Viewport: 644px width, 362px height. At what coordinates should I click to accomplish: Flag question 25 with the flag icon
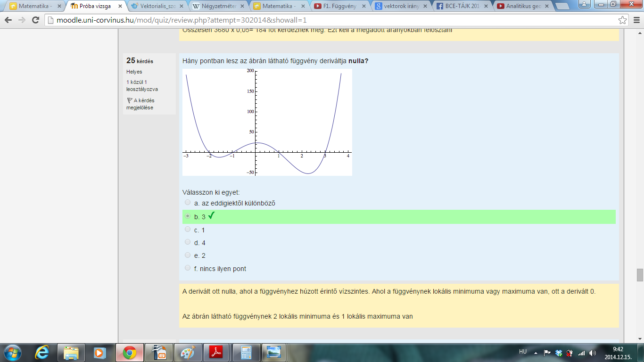(129, 100)
